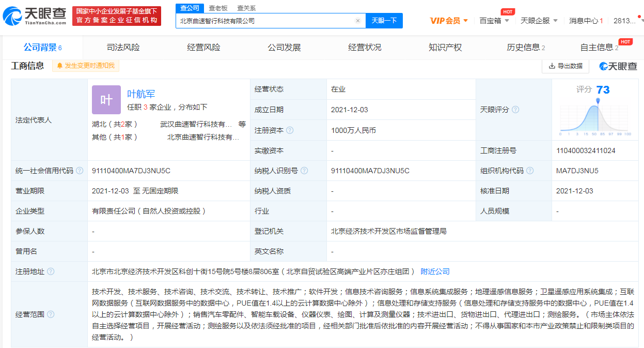Click the 导出数据 export button
This screenshot has height=348, width=644.
(566, 66)
